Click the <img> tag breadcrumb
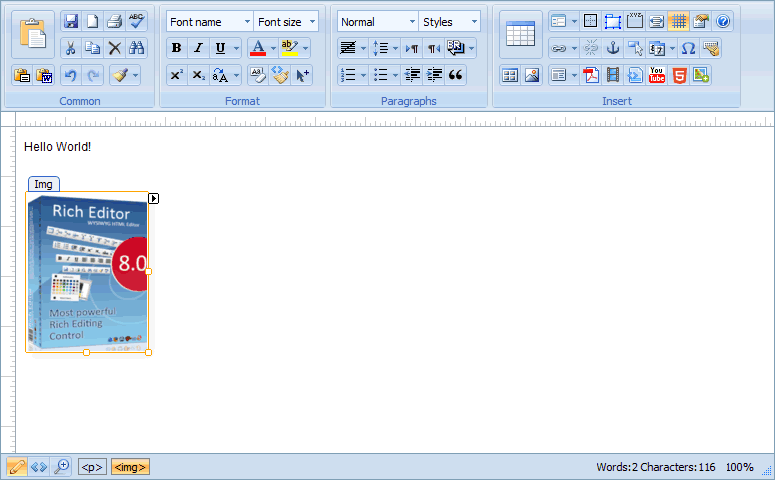Image resolution: width=775 pixels, height=480 pixels. click(130, 467)
